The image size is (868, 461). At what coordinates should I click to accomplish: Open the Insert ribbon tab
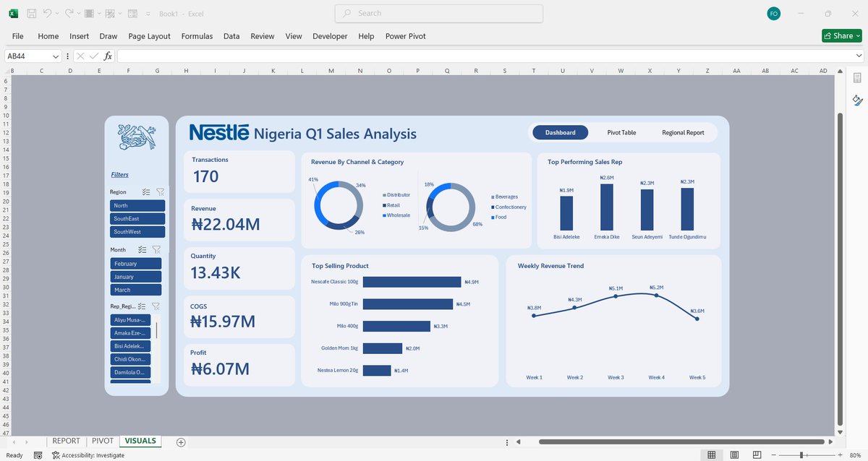pos(80,36)
